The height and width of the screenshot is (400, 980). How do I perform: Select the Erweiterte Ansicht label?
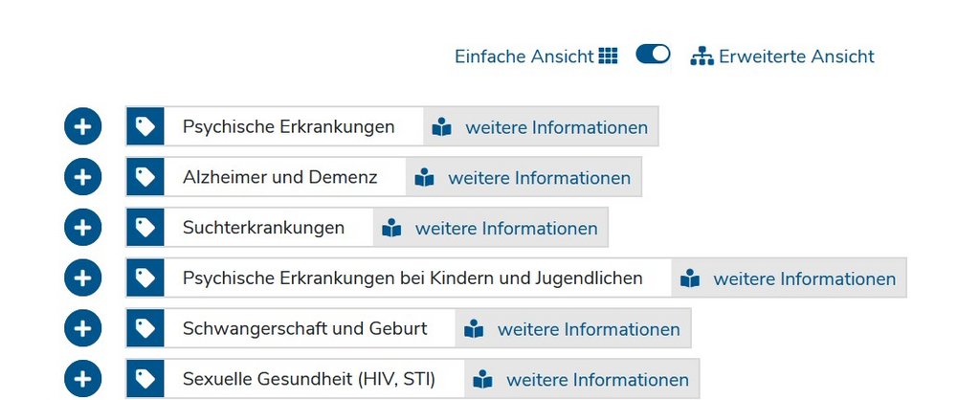tap(796, 56)
